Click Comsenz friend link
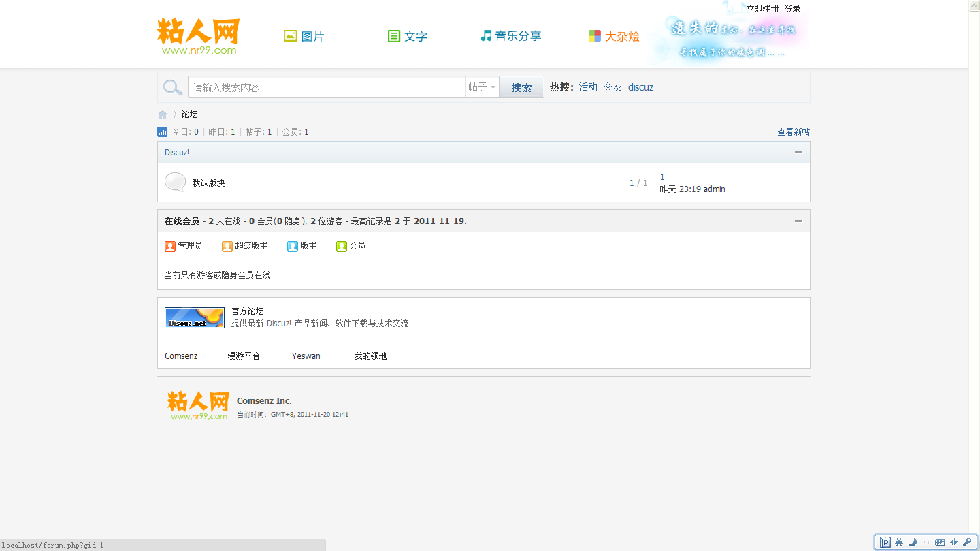Image resolution: width=980 pixels, height=551 pixels. point(181,356)
